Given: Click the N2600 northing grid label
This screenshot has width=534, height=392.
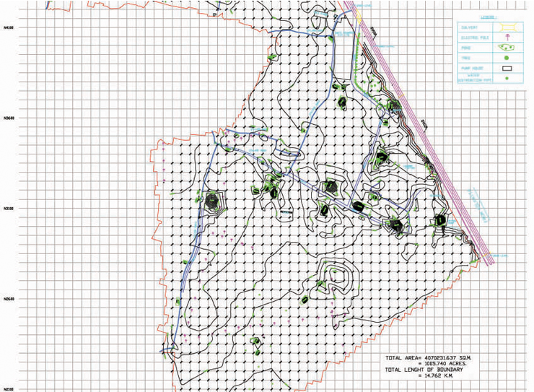Looking at the screenshot, I should click(9, 300).
